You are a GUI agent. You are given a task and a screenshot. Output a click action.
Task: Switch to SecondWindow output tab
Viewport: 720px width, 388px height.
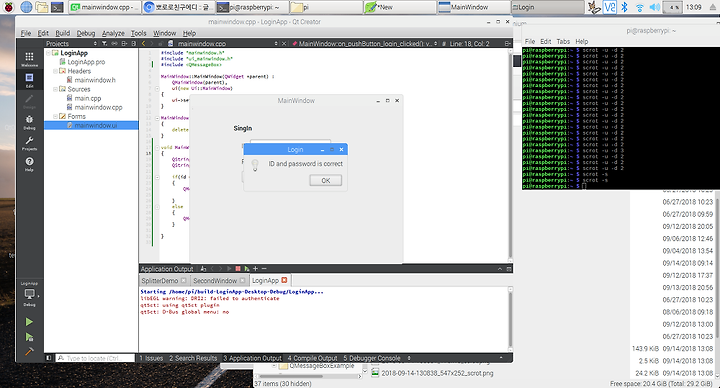[215, 281]
